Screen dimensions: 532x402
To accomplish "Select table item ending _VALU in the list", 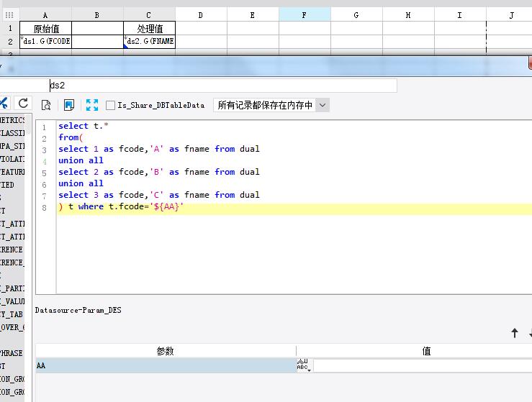I will pos(12,301).
